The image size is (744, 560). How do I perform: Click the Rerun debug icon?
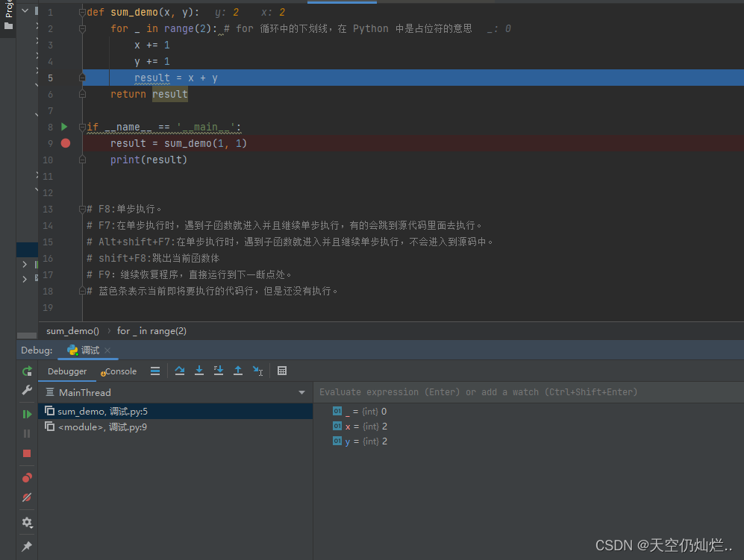point(26,371)
